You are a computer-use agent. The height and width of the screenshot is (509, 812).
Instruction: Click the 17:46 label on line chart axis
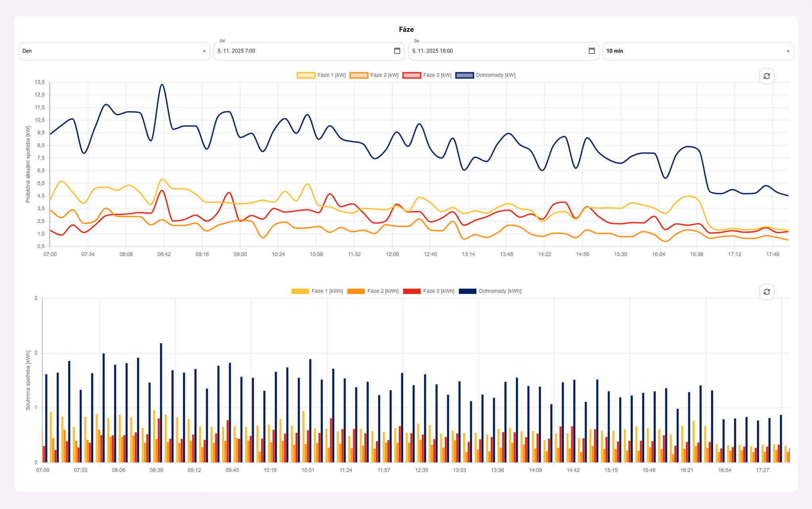(773, 254)
